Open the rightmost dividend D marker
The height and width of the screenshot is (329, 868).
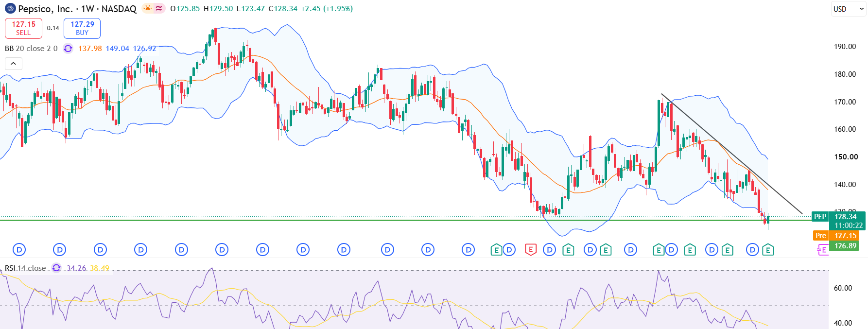[752, 250]
